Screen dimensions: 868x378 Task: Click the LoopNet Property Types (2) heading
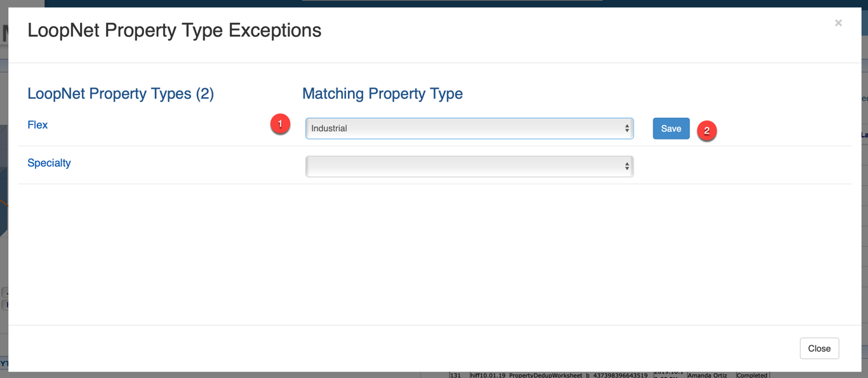pyautogui.click(x=121, y=94)
